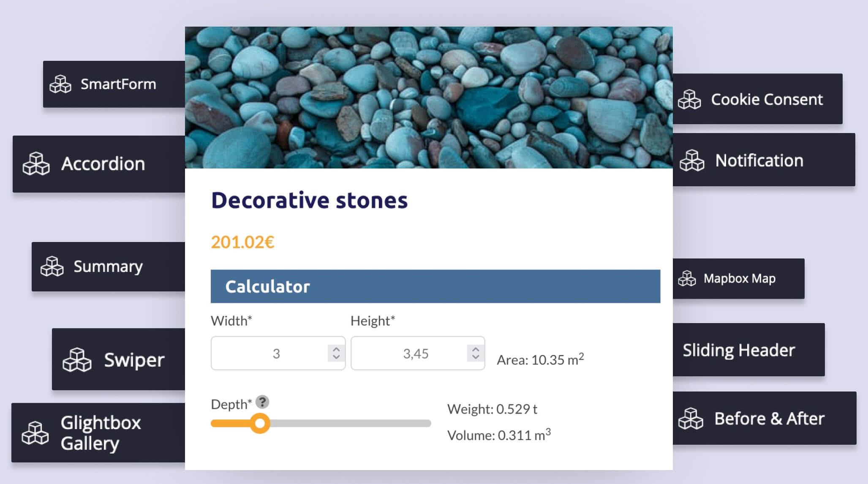Image resolution: width=868 pixels, height=484 pixels.
Task: Click the Area: 10.35 m² result
Action: [x=540, y=359]
